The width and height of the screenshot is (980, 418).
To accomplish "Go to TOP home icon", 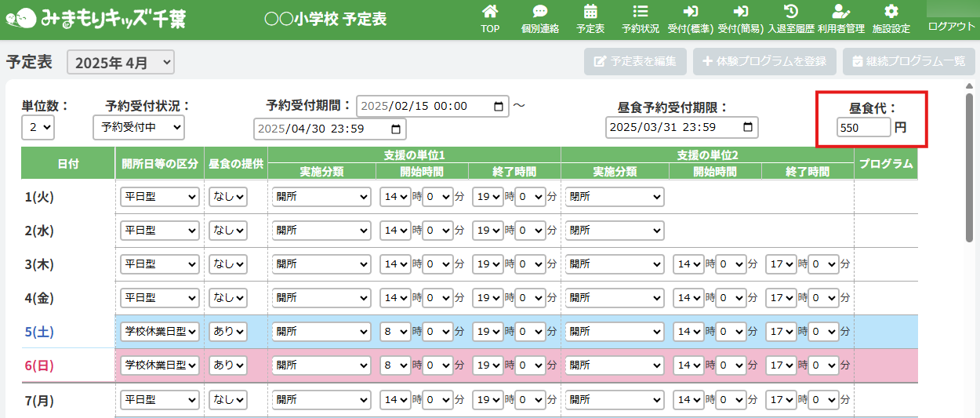I will coord(490,13).
